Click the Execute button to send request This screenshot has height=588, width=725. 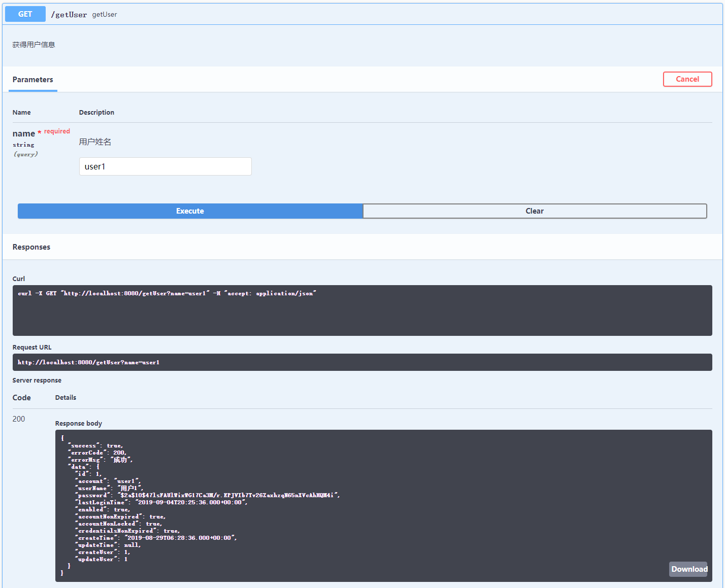[190, 211]
